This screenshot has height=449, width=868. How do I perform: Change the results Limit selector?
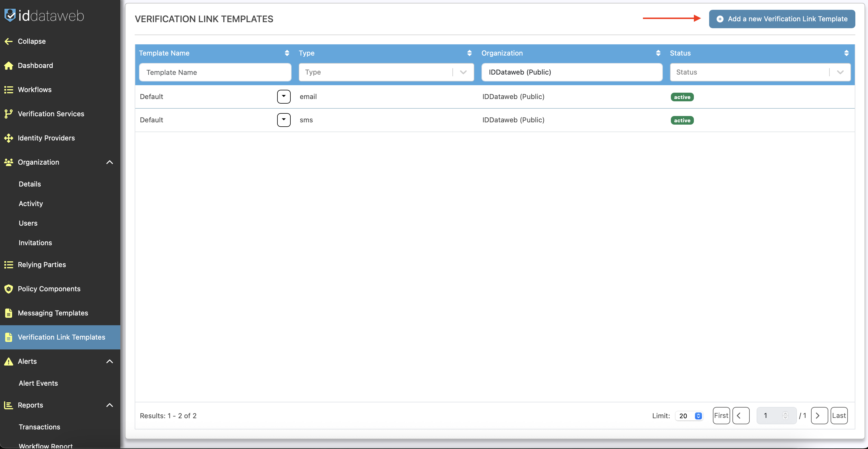(x=689, y=416)
